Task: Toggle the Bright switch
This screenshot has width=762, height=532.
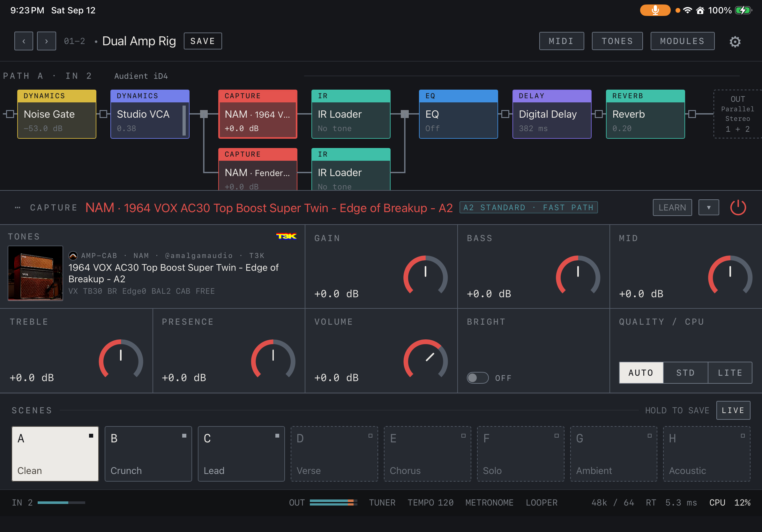Action: 478,378
